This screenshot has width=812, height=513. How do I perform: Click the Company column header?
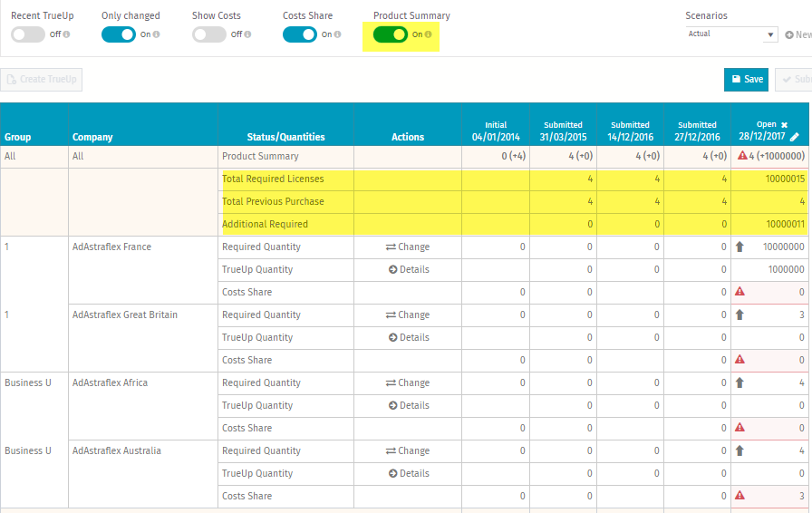click(92, 137)
